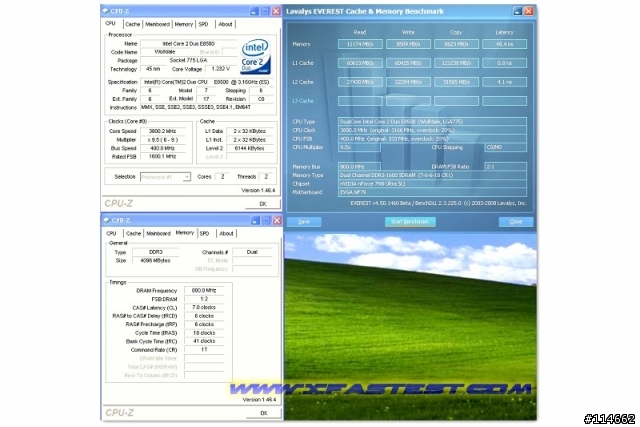This screenshot has height=427, width=640.
Task: Click the CPU Clock field in EVEREST
Action: (432, 130)
